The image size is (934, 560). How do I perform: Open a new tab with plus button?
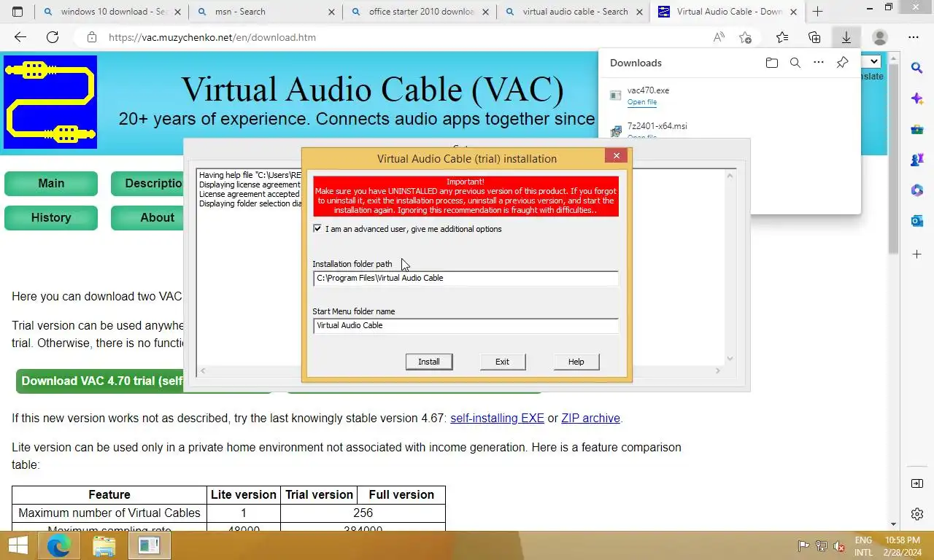[x=818, y=12]
